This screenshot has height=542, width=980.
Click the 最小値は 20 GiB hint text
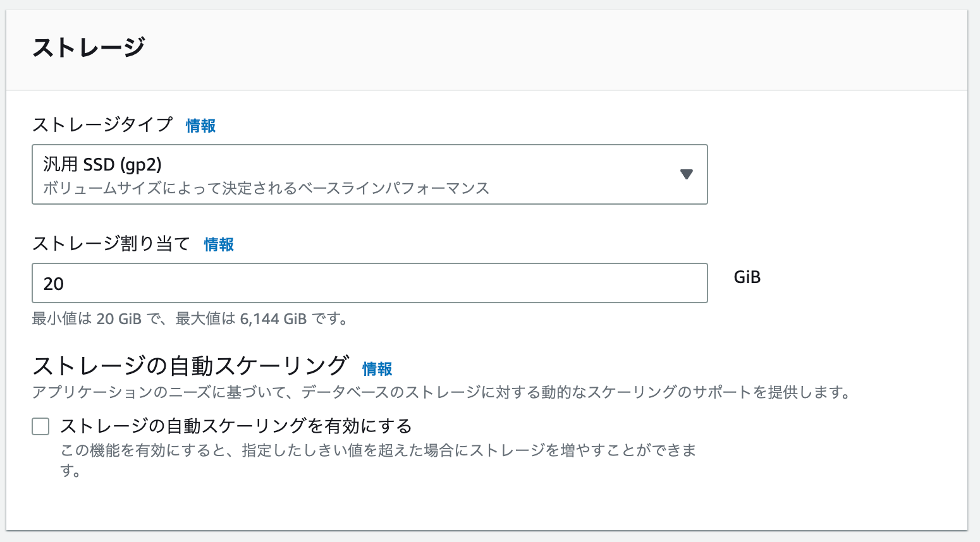(x=190, y=319)
